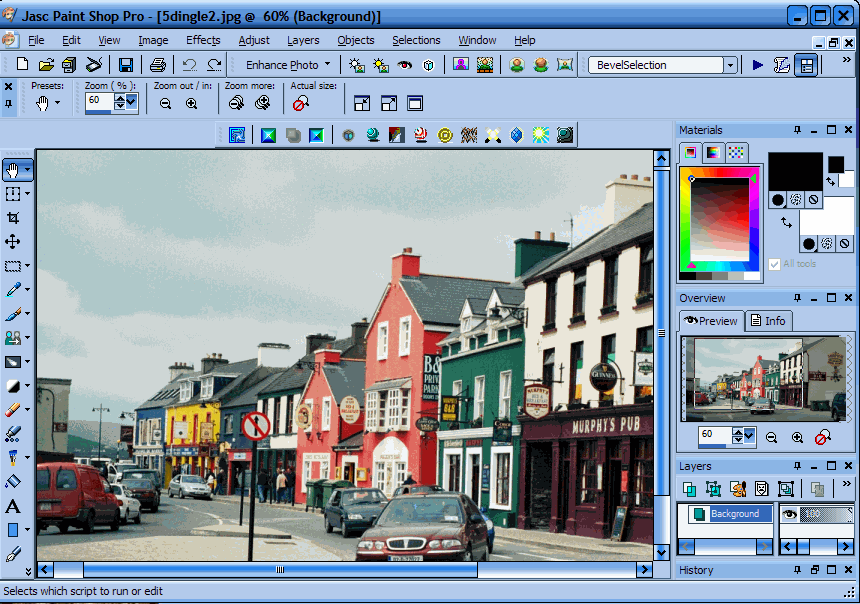Viewport: 860px width, 604px height.
Task: Toggle the All tools checkbox
Action: tap(774, 264)
